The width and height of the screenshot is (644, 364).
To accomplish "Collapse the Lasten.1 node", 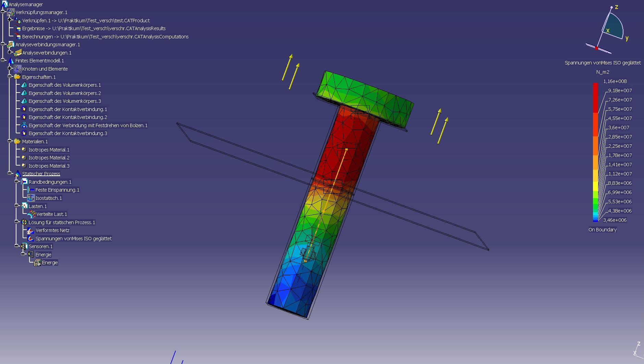I will tap(16, 206).
